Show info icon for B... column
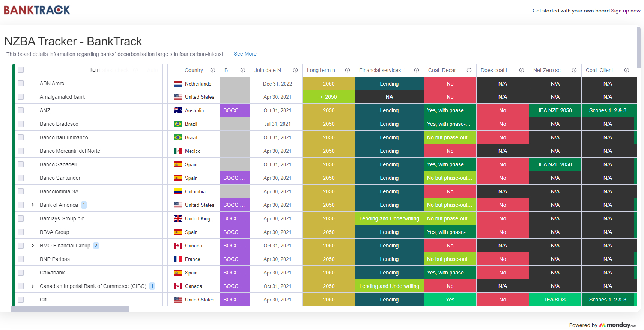 [243, 70]
